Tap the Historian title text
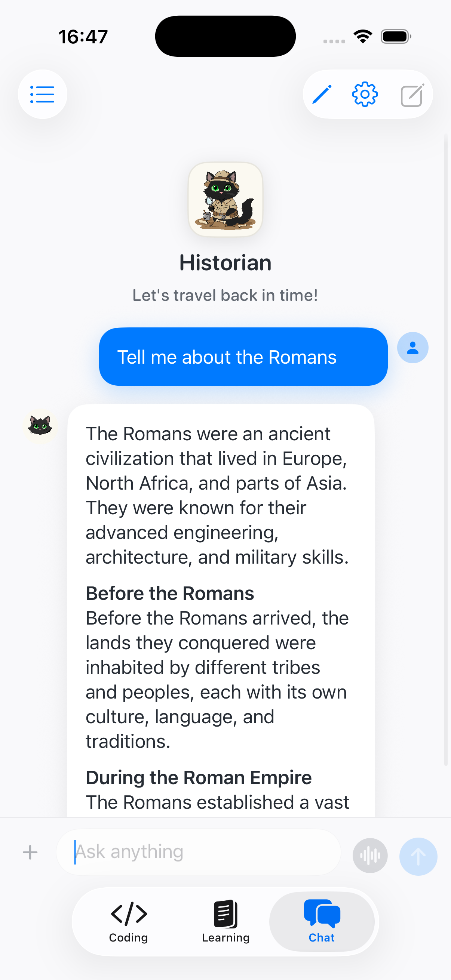 225,262
